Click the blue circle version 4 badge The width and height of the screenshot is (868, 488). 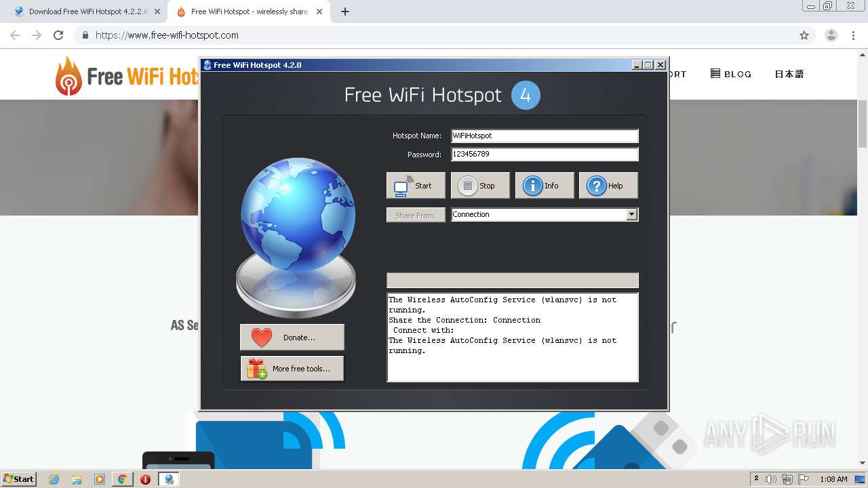point(526,95)
